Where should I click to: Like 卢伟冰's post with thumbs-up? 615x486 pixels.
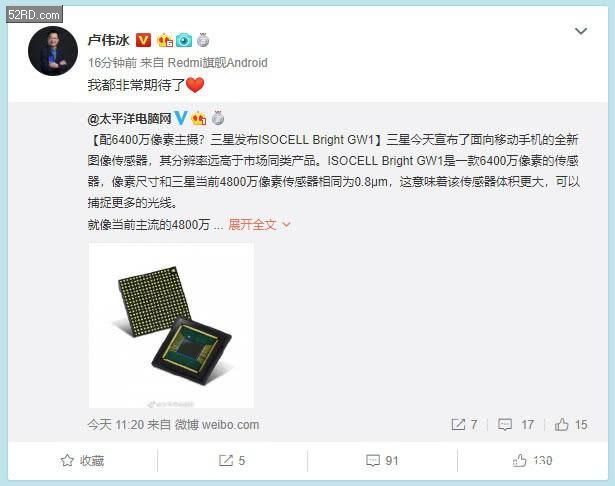coord(532,460)
